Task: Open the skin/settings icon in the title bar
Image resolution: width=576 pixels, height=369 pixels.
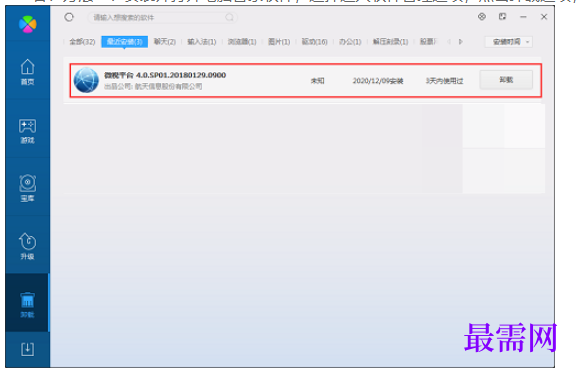Action: (482, 17)
